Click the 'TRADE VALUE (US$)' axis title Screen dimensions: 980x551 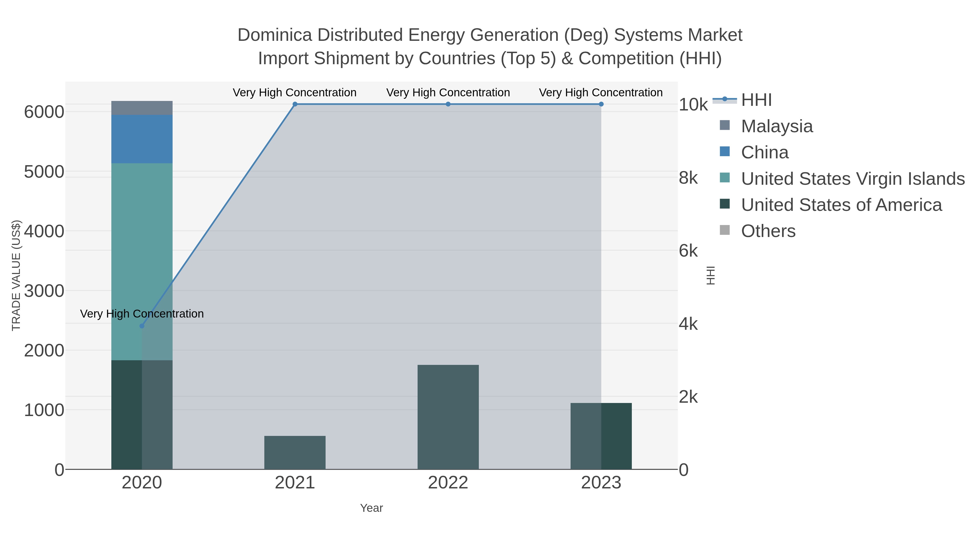click(16, 275)
